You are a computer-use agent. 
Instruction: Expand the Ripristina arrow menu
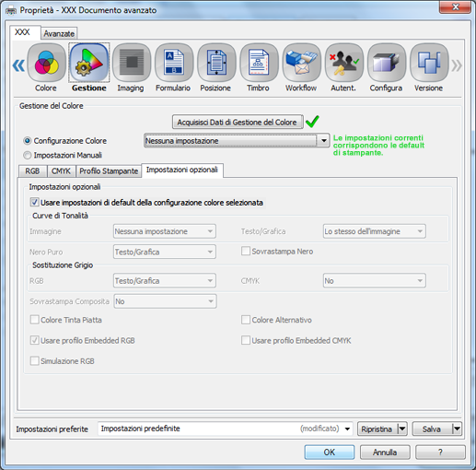click(x=402, y=429)
